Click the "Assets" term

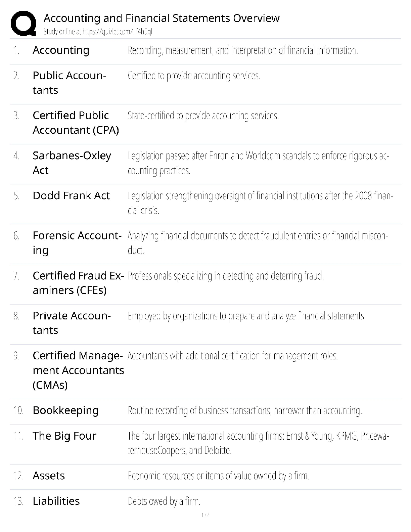click(x=49, y=476)
